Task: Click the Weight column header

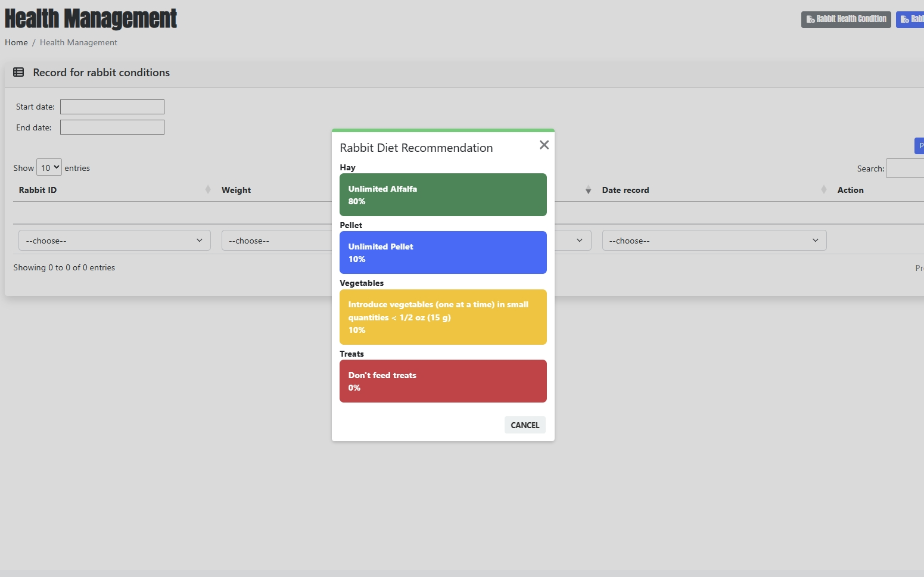Action: [237, 191]
